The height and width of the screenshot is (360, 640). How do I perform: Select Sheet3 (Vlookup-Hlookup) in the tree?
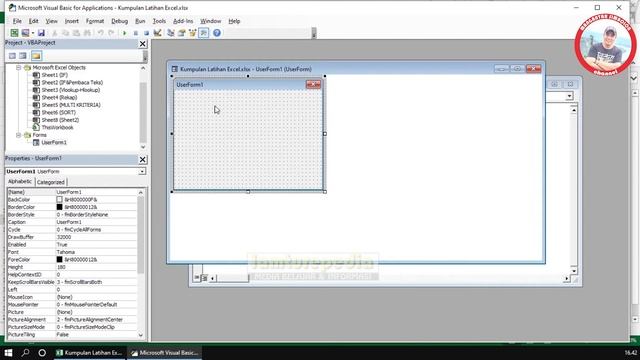[x=70, y=90]
